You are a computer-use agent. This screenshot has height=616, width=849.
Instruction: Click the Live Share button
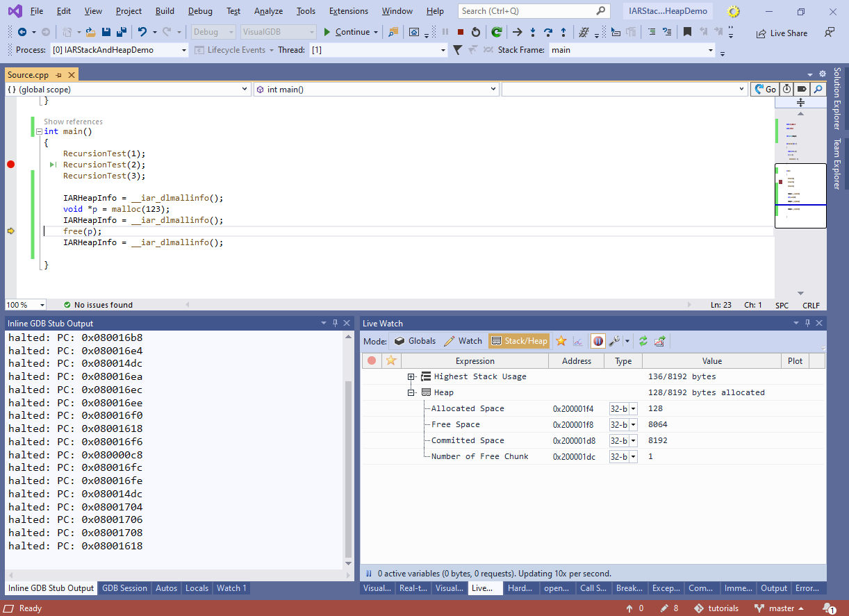(x=782, y=33)
